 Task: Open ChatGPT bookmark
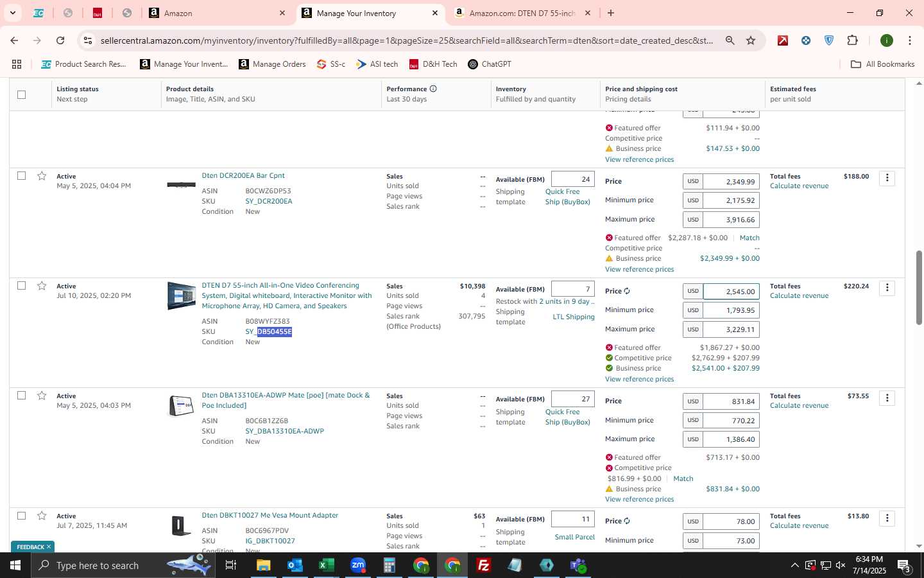(490, 64)
